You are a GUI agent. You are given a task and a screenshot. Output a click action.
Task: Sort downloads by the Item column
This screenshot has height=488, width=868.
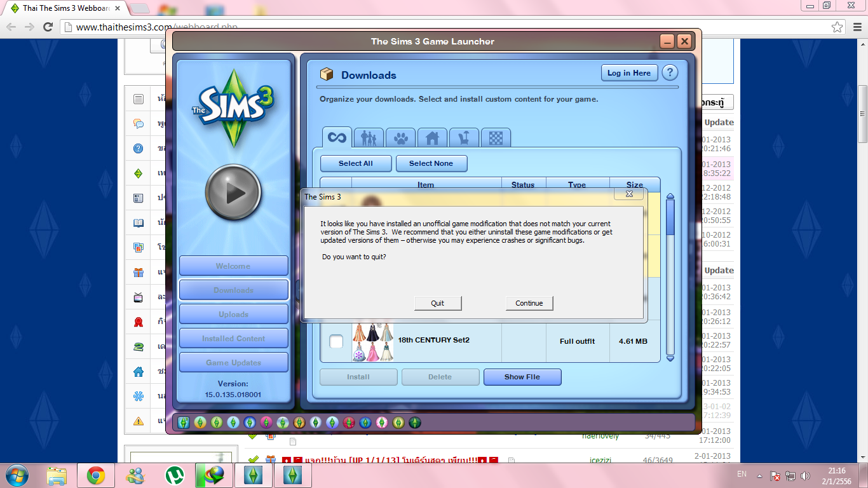click(x=426, y=184)
